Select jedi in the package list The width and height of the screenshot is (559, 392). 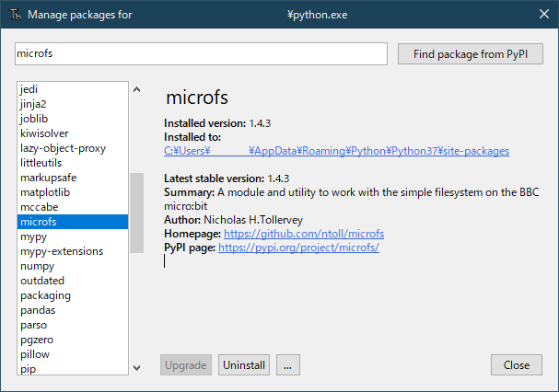click(x=73, y=89)
